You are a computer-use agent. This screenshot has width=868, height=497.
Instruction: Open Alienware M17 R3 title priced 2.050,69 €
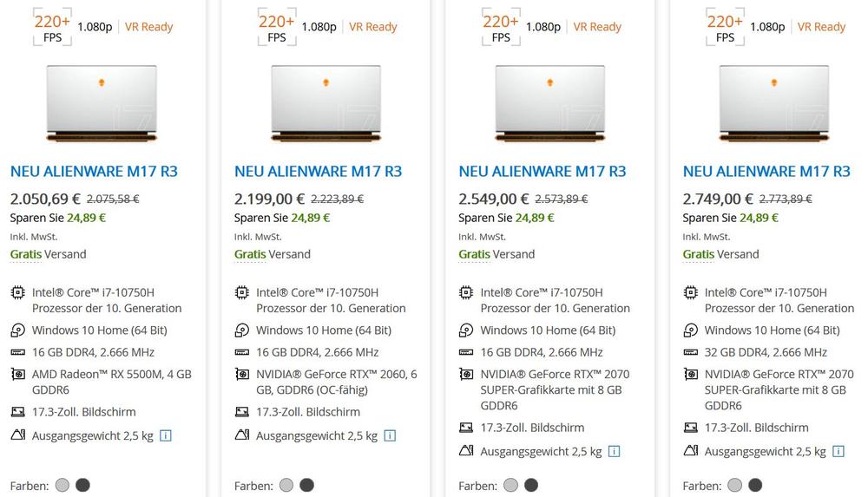tap(94, 171)
